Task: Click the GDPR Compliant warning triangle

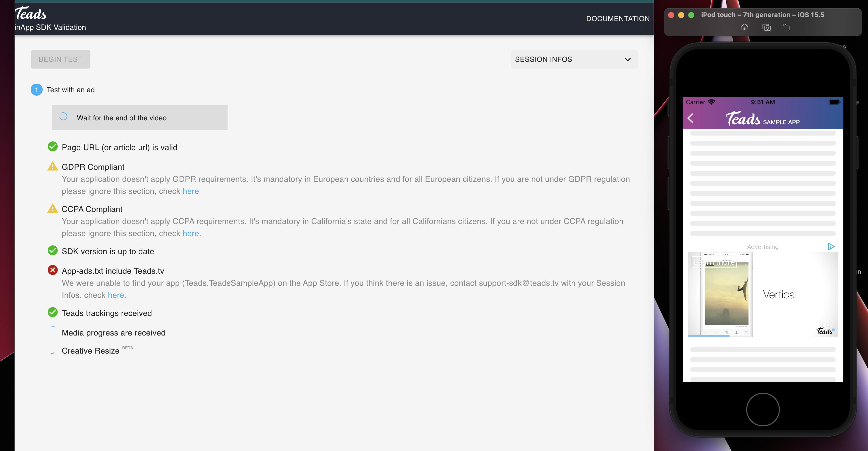Action: click(52, 166)
